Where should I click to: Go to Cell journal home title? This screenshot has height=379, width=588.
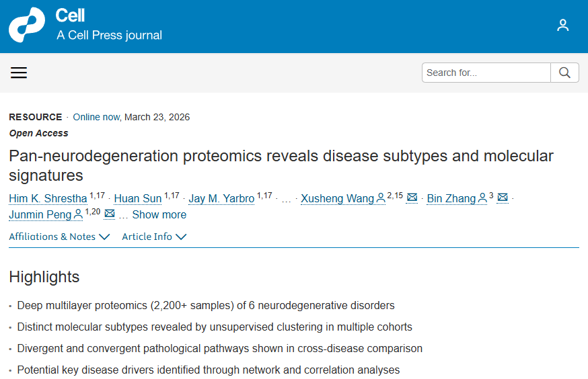point(70,15)
